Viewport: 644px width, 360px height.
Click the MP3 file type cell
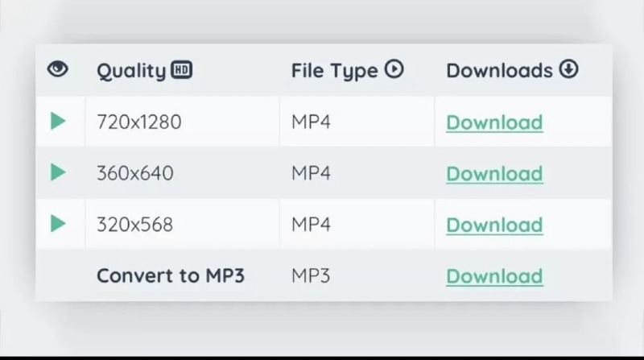tap(311, 275)
